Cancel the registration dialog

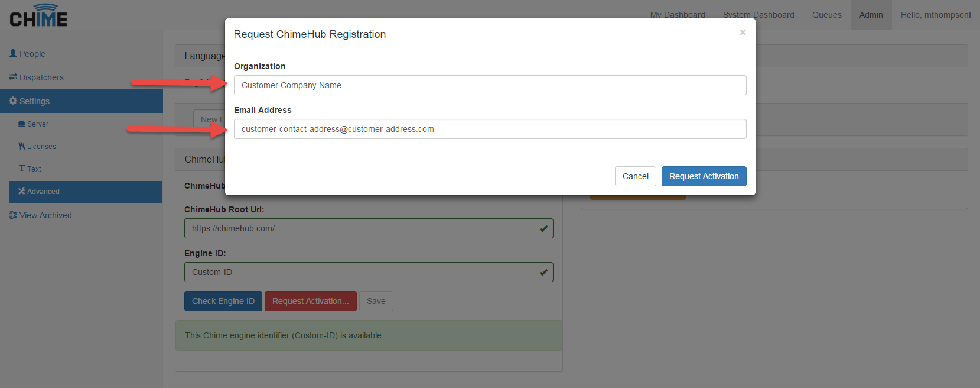pyautogui.click(x=636, y=176)
